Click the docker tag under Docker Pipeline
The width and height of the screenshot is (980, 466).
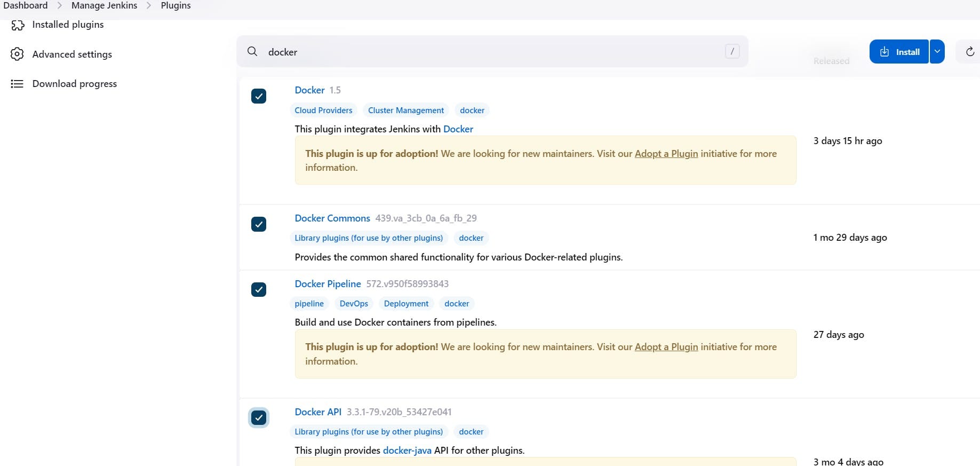pyautogui.click(x=457, y=304)
